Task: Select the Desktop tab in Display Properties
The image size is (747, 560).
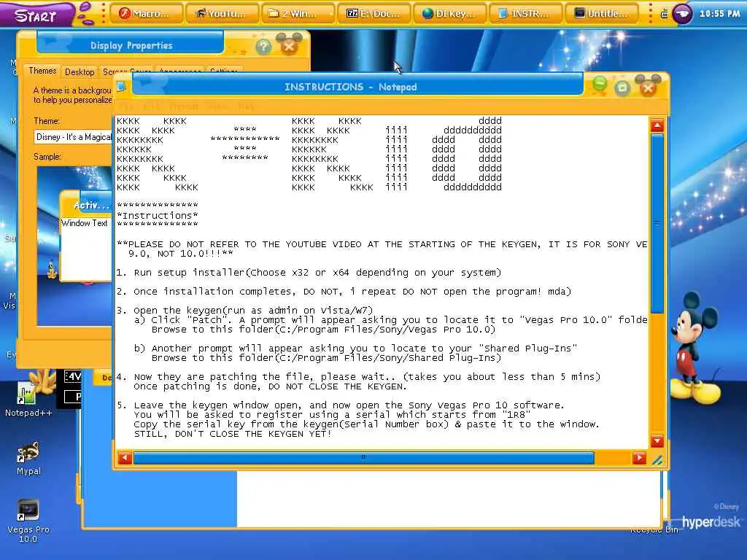Action: point(80,72)
